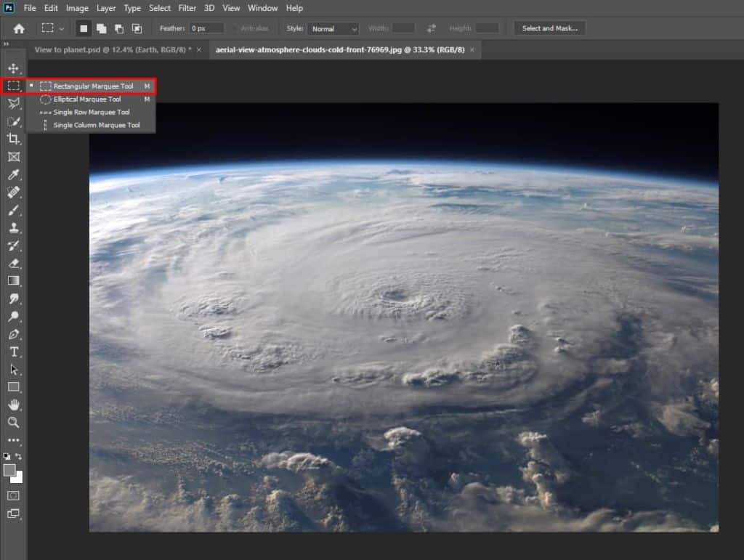The image size is (744, 560).
Task: Select the Crop tool
Action: (13, 139)
